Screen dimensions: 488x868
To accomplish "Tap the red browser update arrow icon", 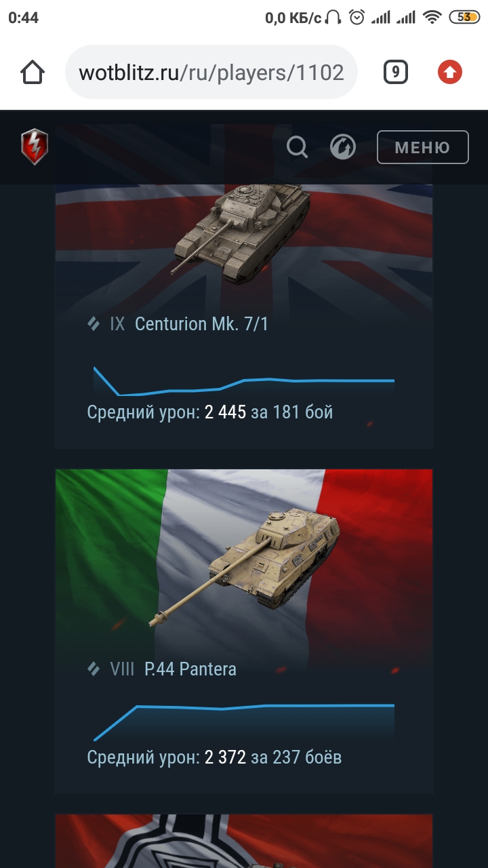I will tap(450, 72).
